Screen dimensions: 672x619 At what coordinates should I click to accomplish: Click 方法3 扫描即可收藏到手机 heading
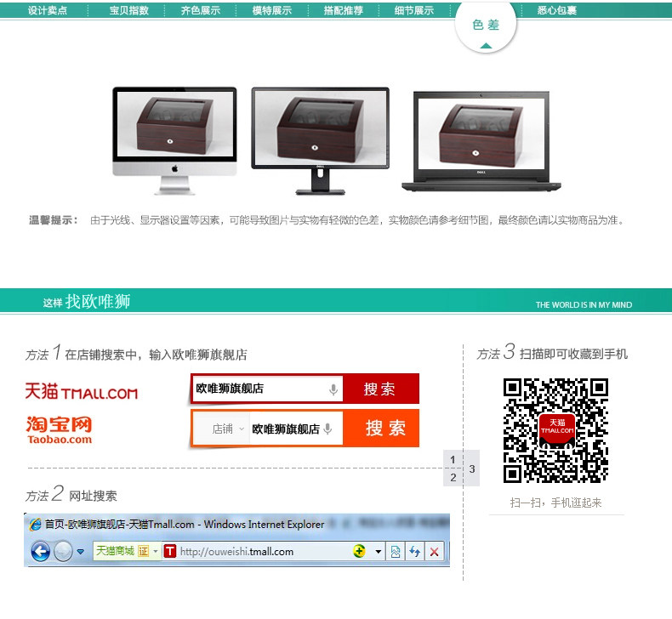[x=552, y=353]
